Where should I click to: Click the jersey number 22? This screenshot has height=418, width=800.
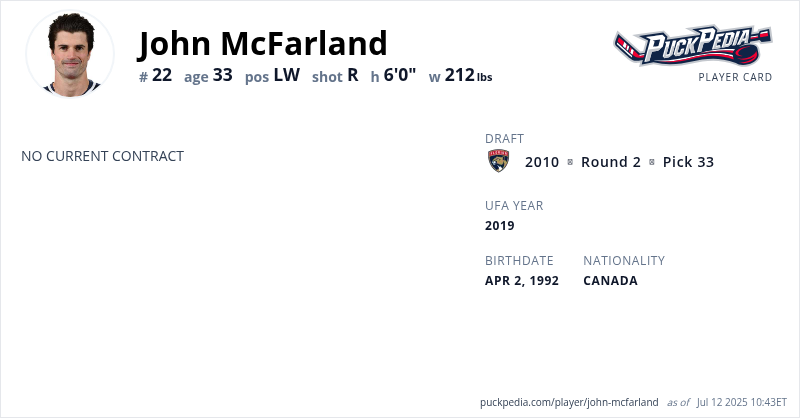coord(162,75)
